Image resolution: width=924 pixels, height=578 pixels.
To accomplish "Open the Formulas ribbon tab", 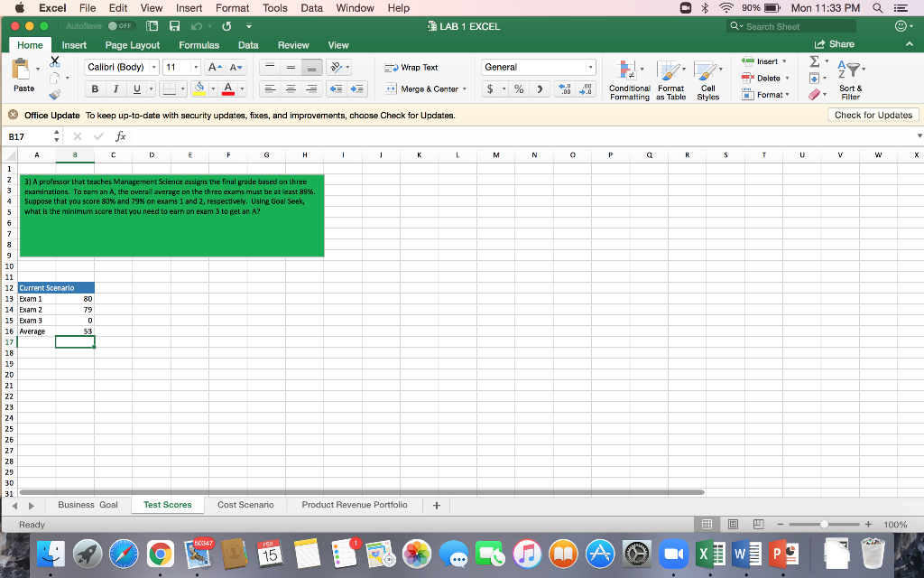I will (199, 45).
